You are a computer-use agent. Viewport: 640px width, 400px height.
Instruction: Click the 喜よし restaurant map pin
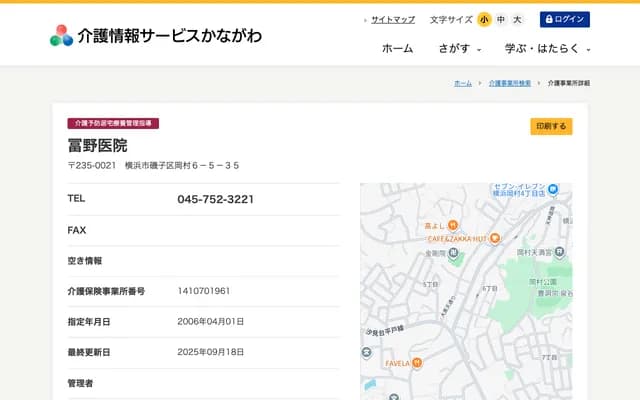coord(453,225)
